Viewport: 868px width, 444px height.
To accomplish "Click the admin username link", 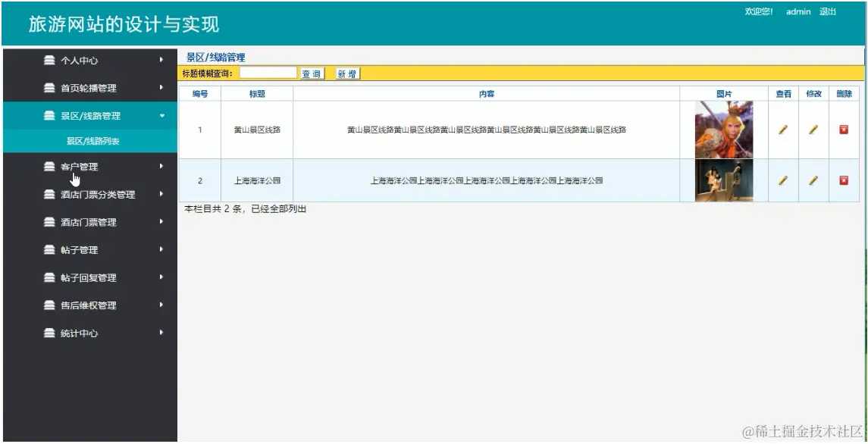I will pyautogui.click(x=798, y=11).
